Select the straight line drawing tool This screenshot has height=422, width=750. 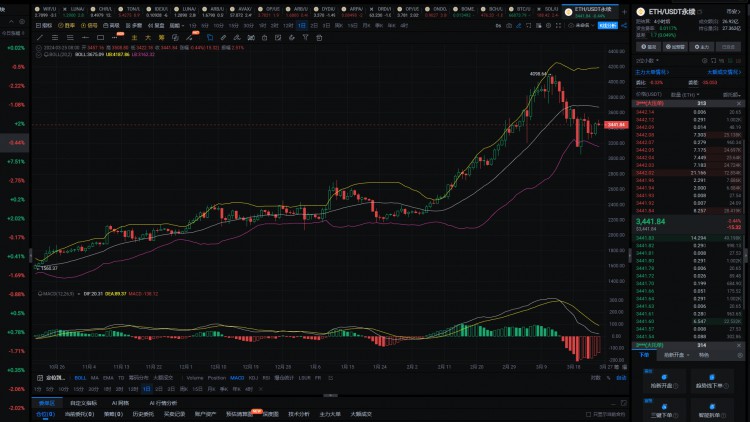point(40,37)
